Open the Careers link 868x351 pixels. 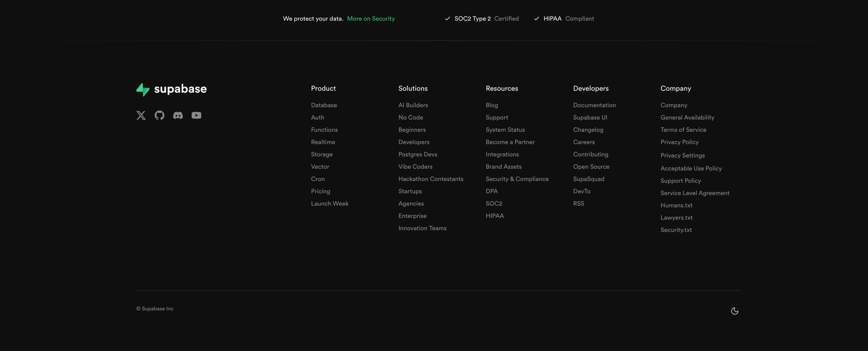click(x=584, y=142)
